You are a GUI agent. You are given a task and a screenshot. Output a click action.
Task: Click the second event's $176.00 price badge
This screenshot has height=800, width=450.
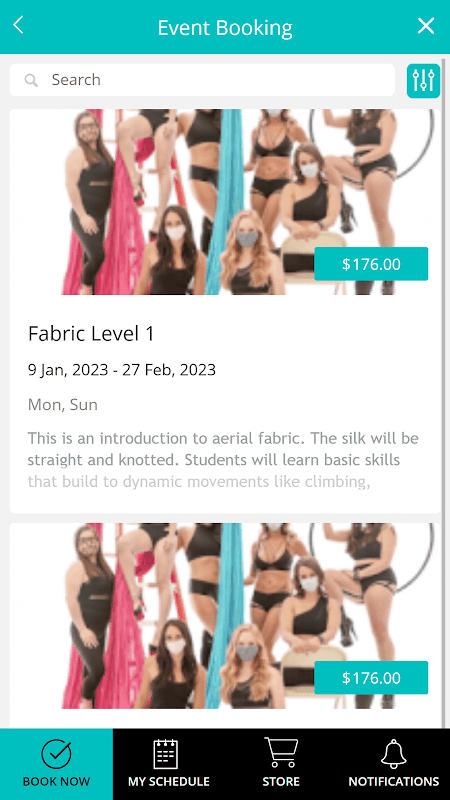(x=371, y=678)
